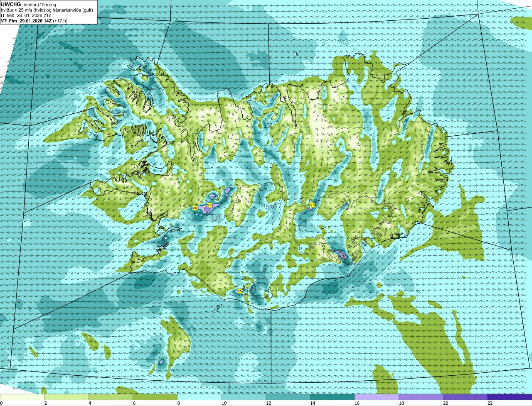Click the legend tick value "0"
The width and height of the screenshot is (532, 406).
tap(2, 403)
